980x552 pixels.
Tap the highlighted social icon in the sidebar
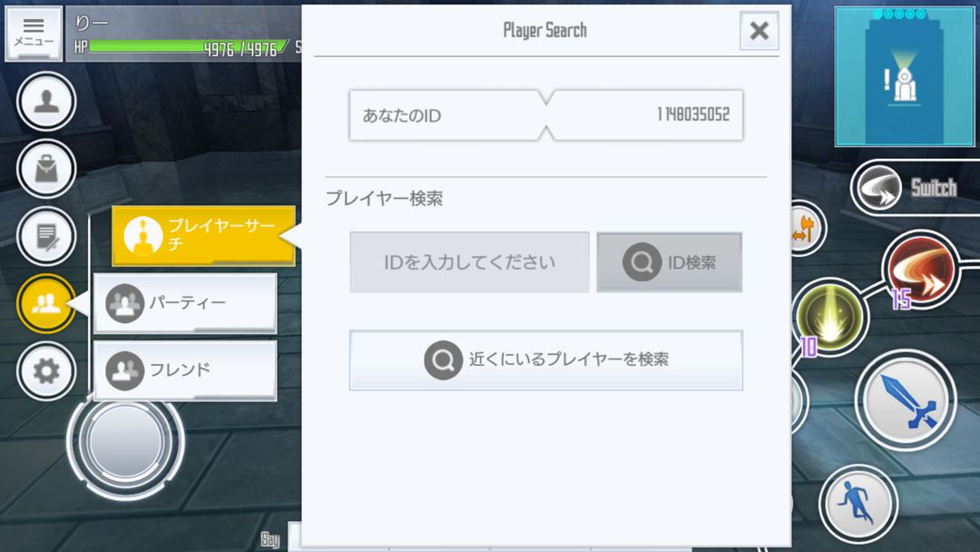(x=45, y=303)
